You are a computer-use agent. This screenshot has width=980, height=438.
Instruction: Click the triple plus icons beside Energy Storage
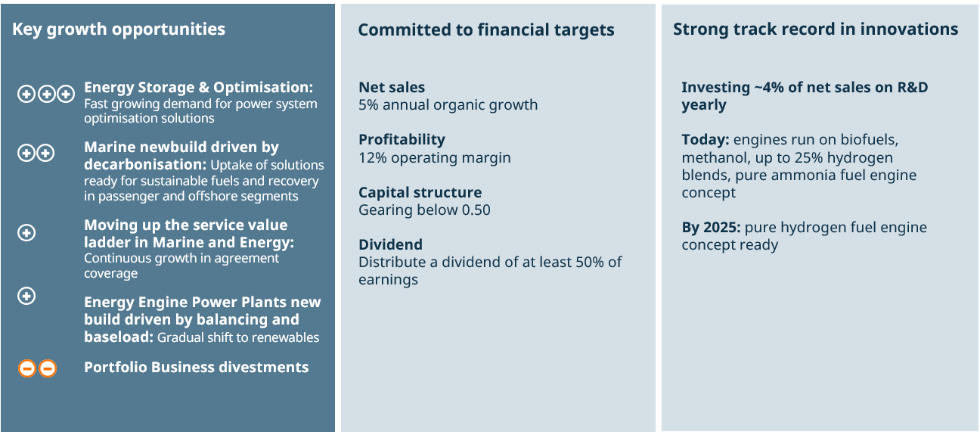point(46,95)
